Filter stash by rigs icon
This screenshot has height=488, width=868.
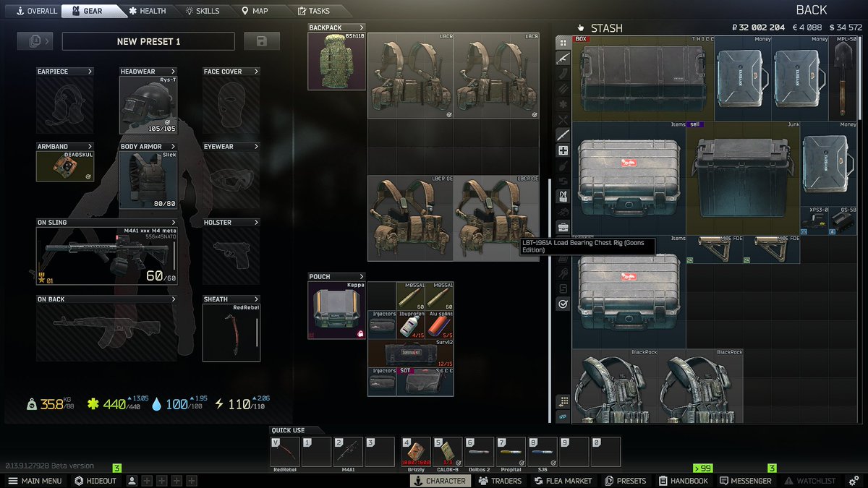point(563,196)
